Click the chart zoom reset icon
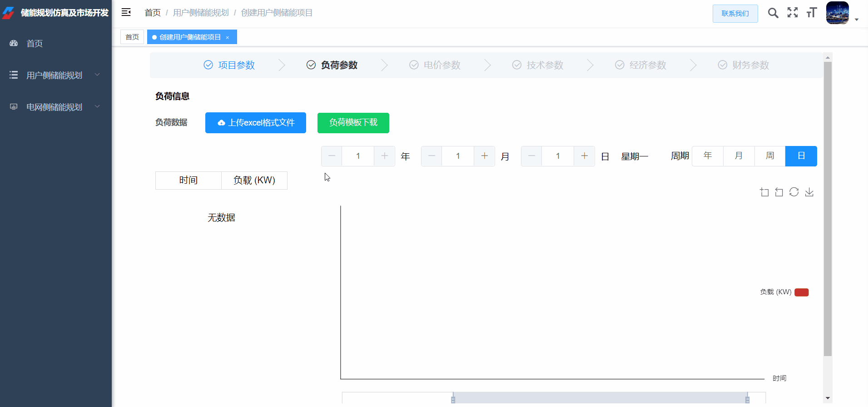This screenshot has height=407, width=868. pyautogui.click(x=779, y=192)
